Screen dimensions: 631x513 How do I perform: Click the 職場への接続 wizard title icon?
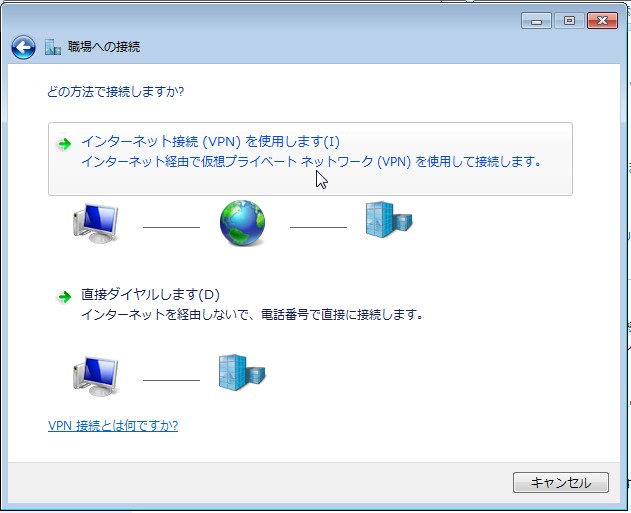pos(53,47)
